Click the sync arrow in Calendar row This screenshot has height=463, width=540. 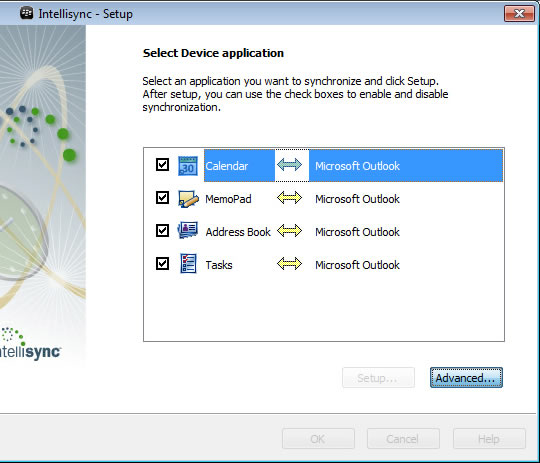click(x=289, y=165)
